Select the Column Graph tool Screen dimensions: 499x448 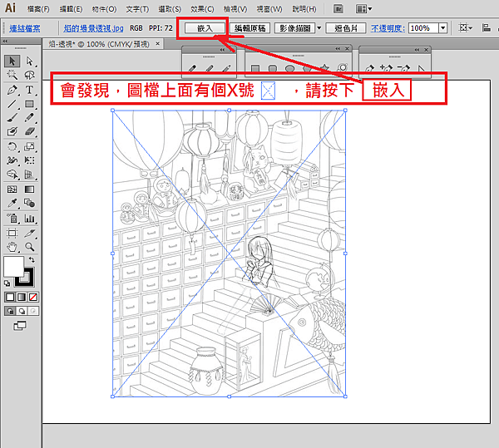(30, 219)
